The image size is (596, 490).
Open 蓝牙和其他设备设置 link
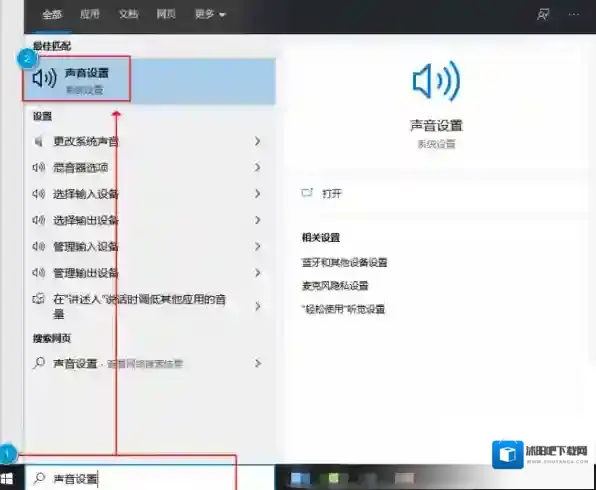click(344, 262)
